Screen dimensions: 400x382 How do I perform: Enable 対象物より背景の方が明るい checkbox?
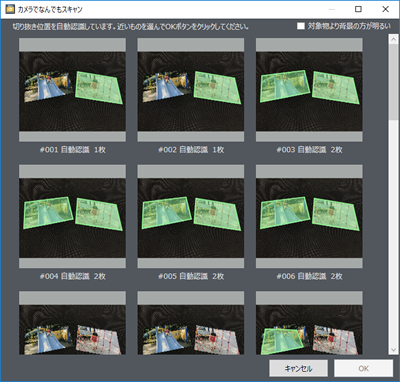(x=301, y=26)
